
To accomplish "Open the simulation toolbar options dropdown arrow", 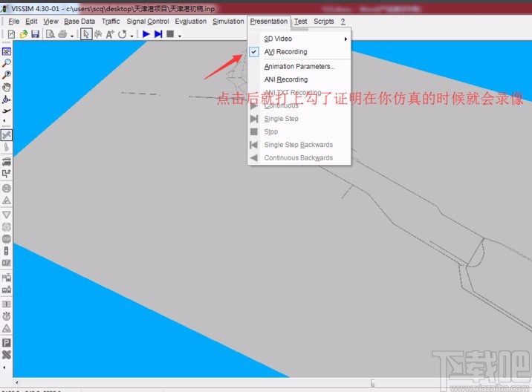I will coord(180,36).
